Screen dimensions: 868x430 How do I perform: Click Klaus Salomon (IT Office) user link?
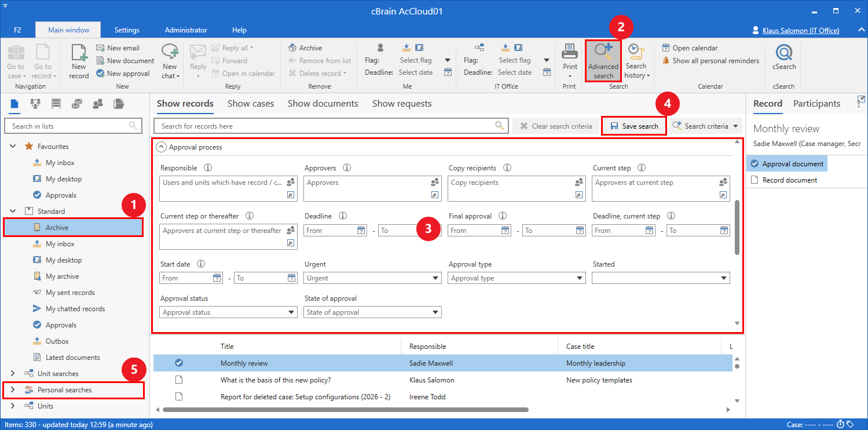[801, 30]
